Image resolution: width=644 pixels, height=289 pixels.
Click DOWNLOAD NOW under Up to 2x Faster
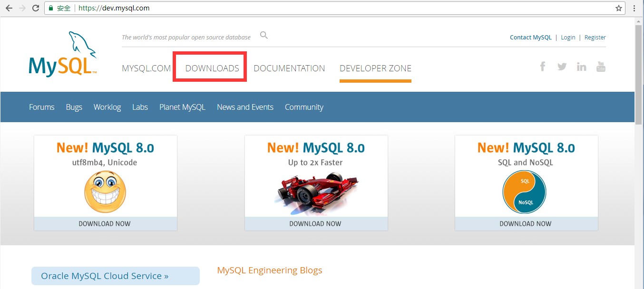tap(315, 223)
